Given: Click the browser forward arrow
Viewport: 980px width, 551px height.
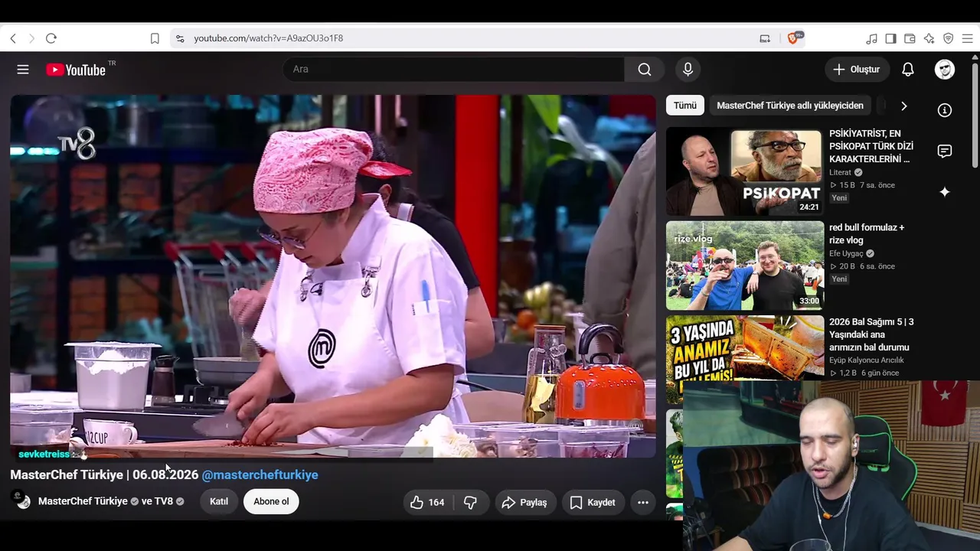Looking at the screenshot, I should click(x=31, y=38).
